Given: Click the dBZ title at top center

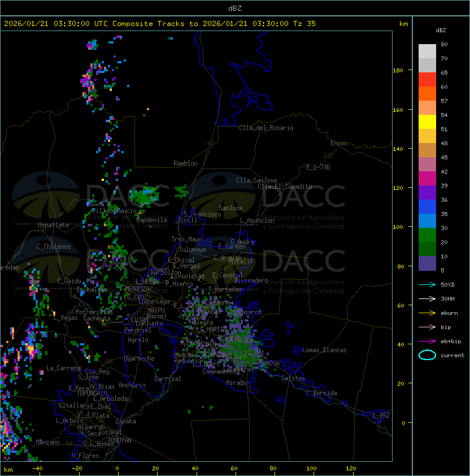Looking at the screenshot, I should coord(235,8).
